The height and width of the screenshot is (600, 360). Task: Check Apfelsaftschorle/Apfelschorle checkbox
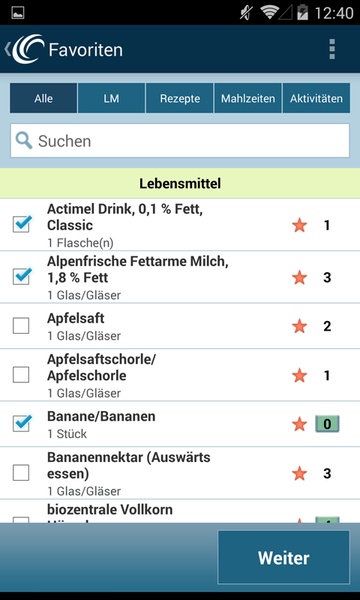pos(21,375)
